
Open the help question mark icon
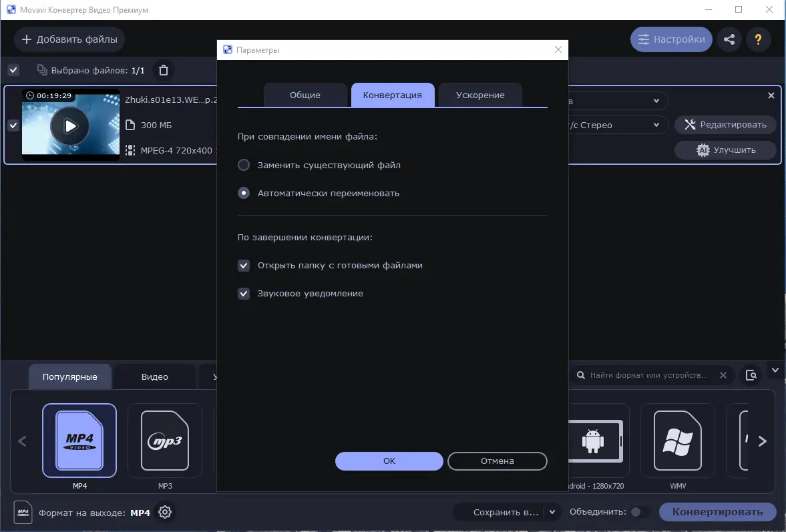[x=759, y=39]
